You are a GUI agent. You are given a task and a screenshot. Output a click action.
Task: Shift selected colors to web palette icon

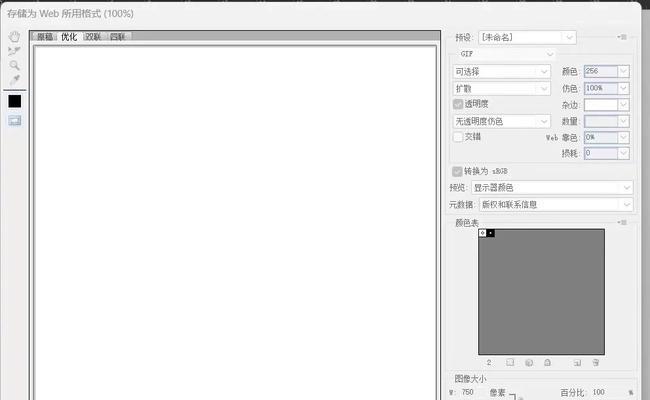(x=529, y=363)
